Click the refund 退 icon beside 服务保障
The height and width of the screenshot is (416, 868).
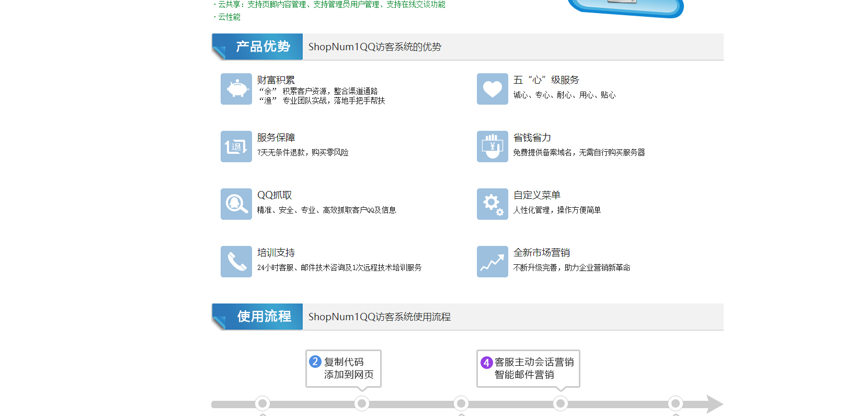(236, 147)
